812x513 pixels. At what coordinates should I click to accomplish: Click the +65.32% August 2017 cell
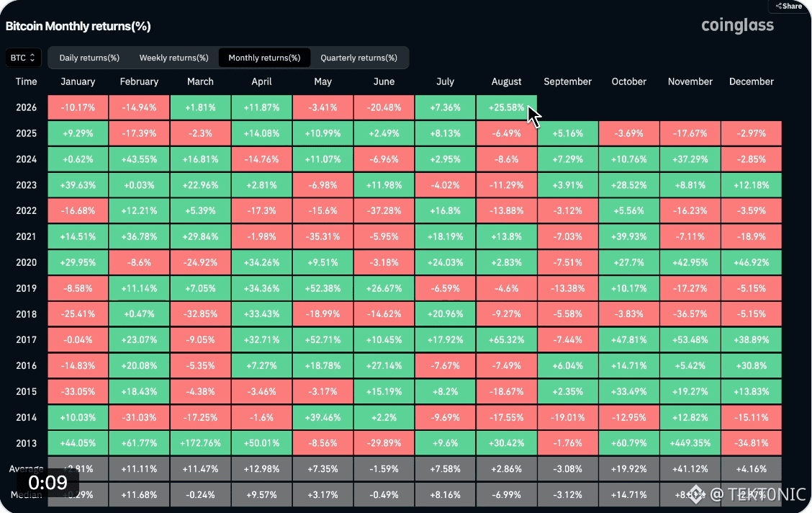[x=507, y=340]
